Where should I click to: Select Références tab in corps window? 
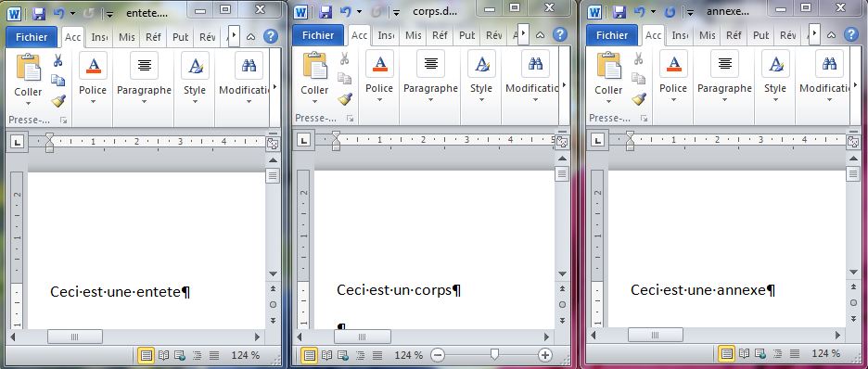tap(440, 35)
